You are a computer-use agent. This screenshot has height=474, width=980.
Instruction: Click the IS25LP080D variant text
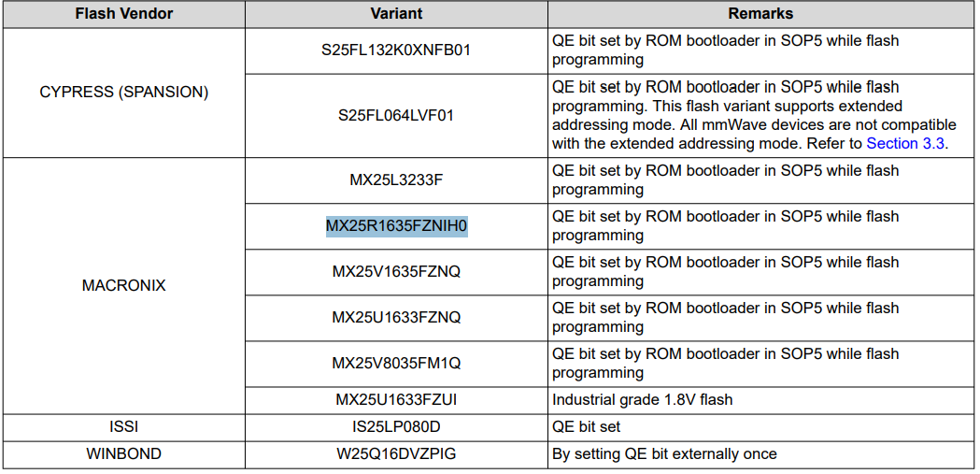[x=396, y=427]
